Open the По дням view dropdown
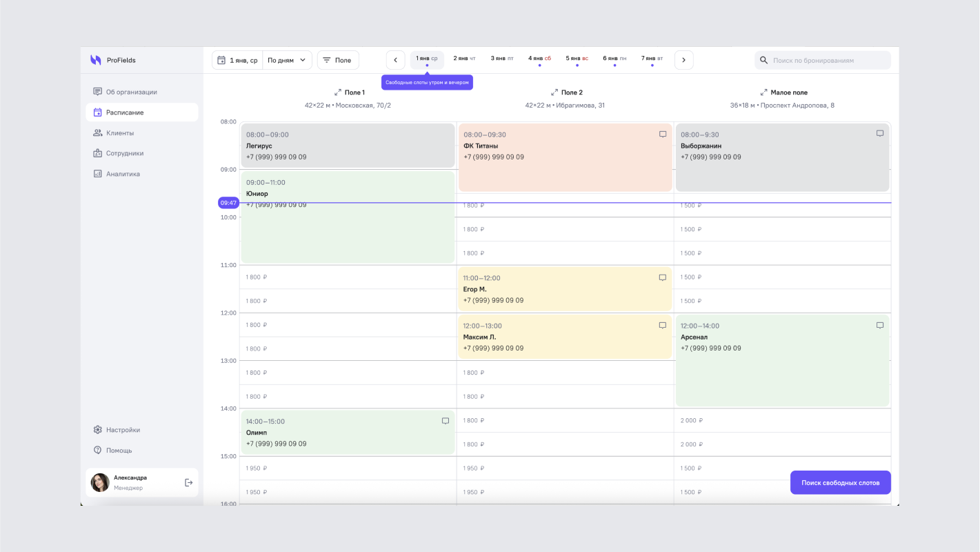Image resolution: width=980 pixels, height=552 pixels. (x=287, y=60)
